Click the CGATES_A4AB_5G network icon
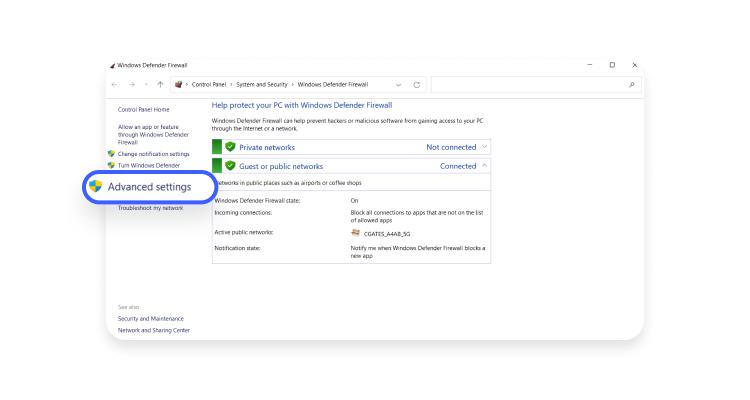This screenshot has width=750, height=400. [355, 233]
